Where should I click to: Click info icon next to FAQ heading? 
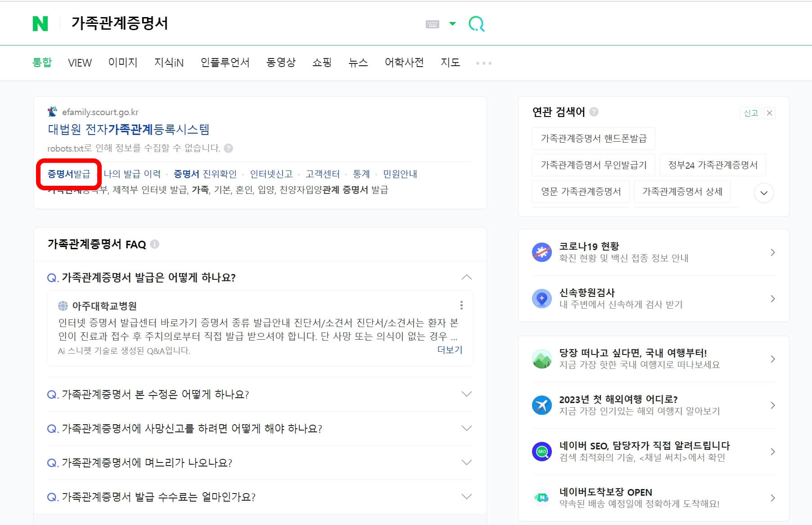[x=155, y=244]
